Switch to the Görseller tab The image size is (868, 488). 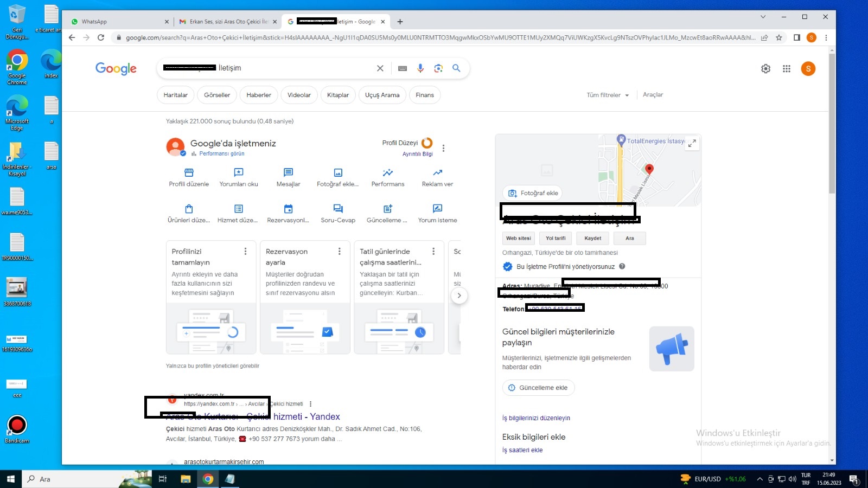[217, 95]
